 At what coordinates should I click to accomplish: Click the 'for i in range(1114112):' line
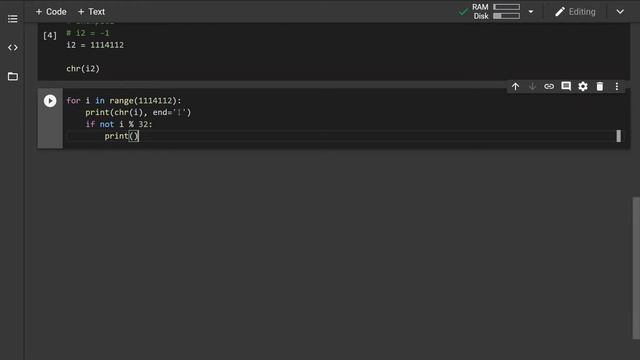tap(124, 100)
